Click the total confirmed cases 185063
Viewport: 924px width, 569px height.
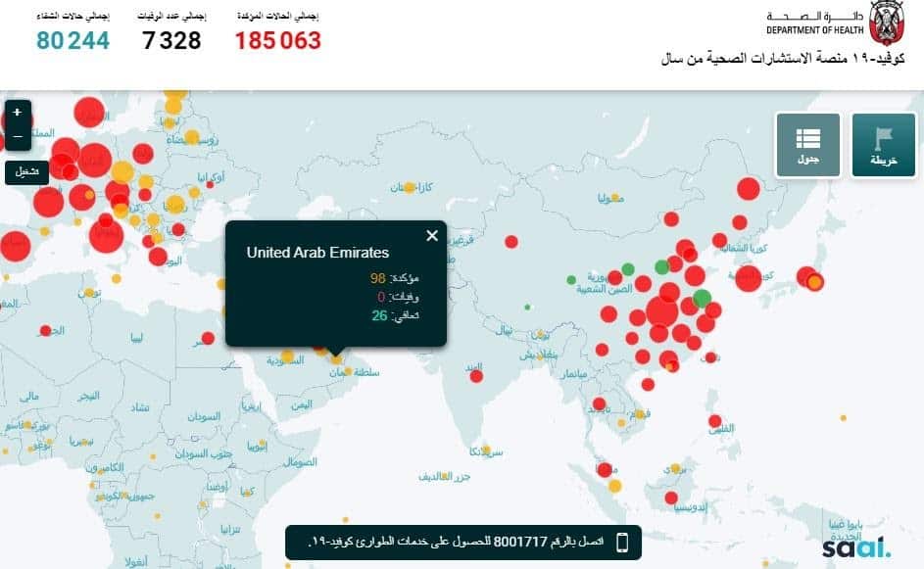pyautogui.click(x=277, y=40)
